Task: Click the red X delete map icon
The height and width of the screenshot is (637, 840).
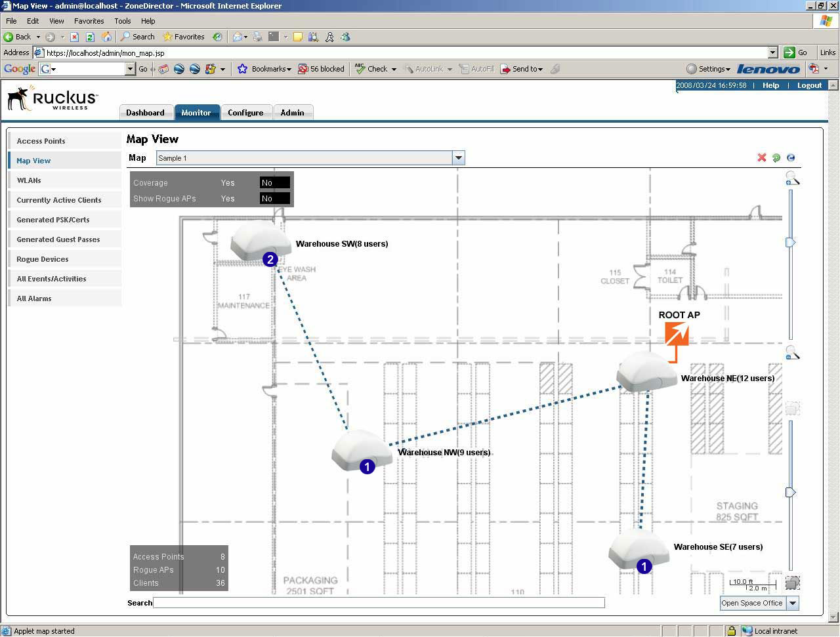Action: coord(762,157)
